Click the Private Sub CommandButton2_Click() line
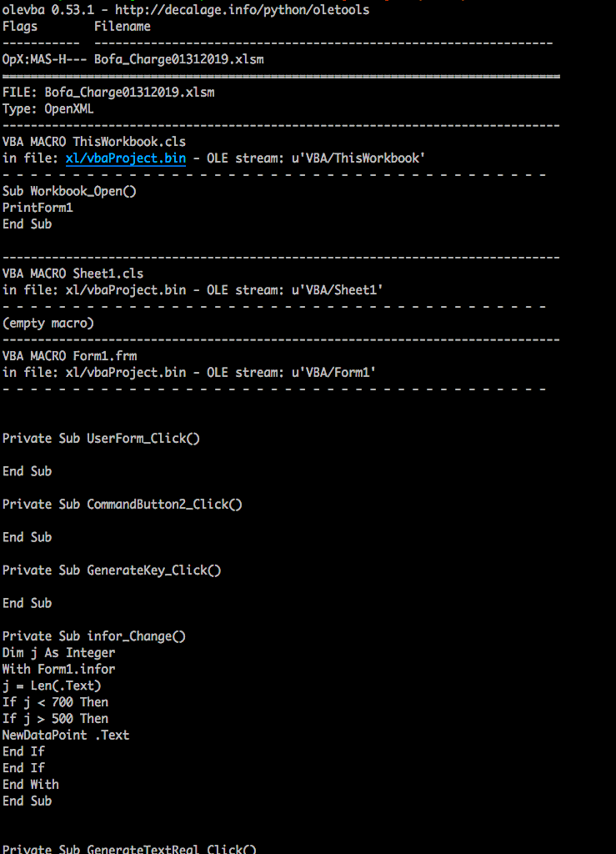This screenshot has width=616, height=854. pyautogui.click(x=122, y=504)
